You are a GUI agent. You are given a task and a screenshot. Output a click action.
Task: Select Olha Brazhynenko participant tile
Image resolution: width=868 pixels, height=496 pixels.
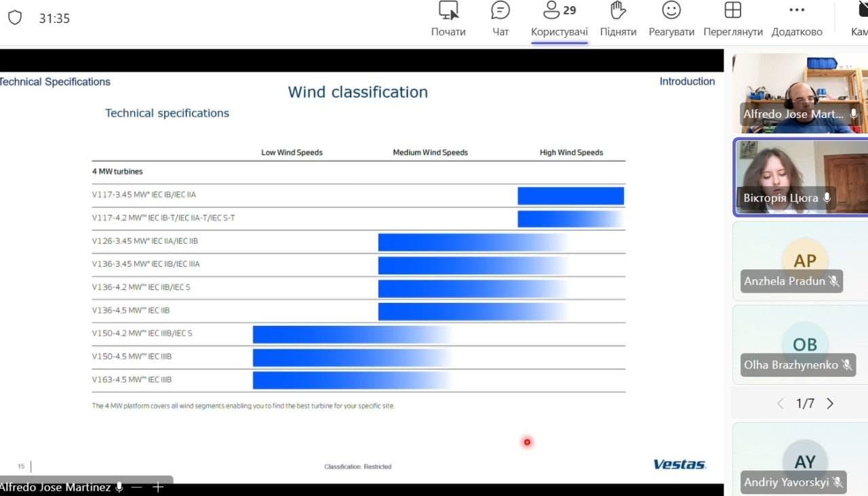tap(800, 345)
